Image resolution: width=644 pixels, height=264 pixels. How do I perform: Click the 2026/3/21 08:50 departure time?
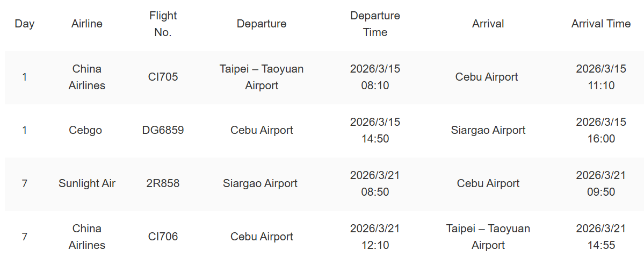[375, 183]
